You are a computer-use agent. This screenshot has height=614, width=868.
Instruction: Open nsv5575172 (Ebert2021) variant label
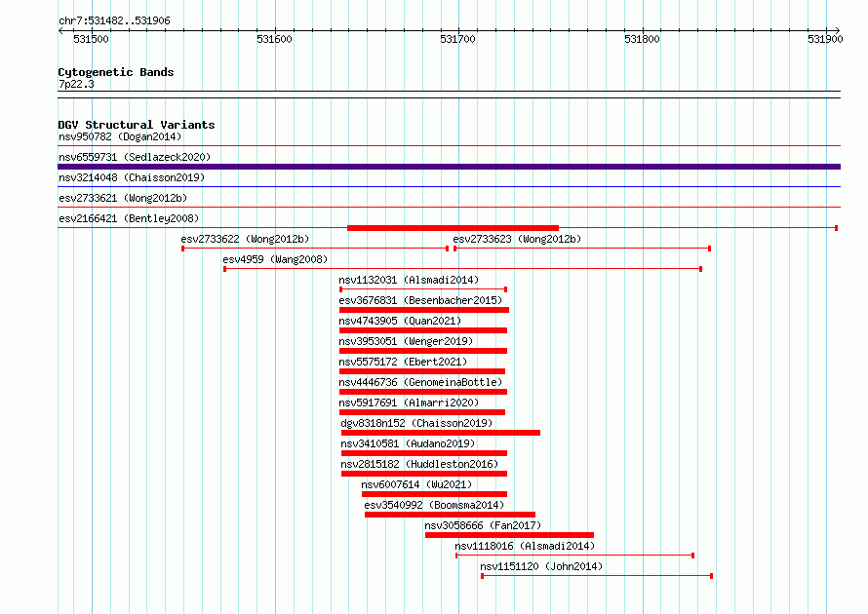click(403, 362)
